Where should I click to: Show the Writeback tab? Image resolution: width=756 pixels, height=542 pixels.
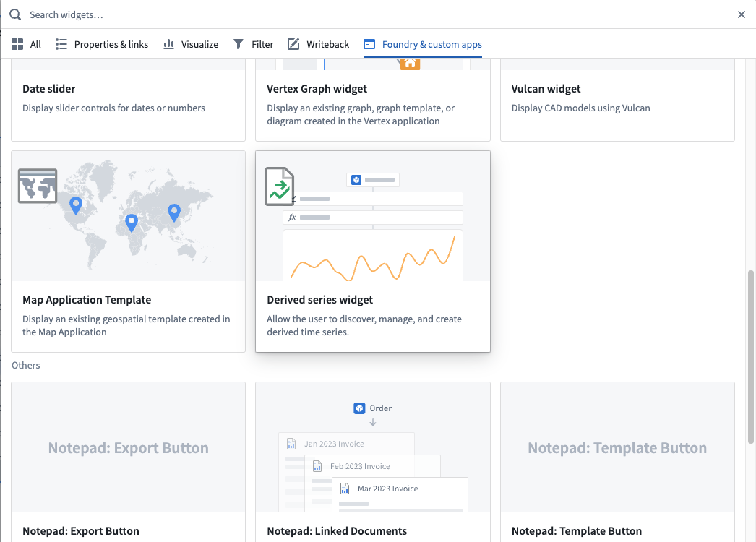(x=318, y=44)
